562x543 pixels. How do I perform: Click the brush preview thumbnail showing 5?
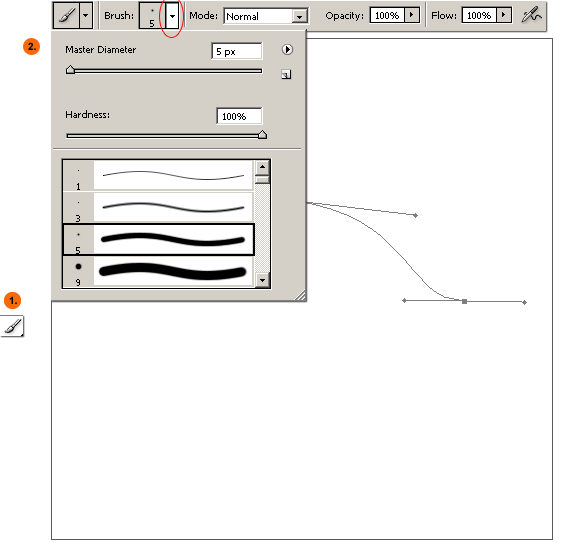152,16
